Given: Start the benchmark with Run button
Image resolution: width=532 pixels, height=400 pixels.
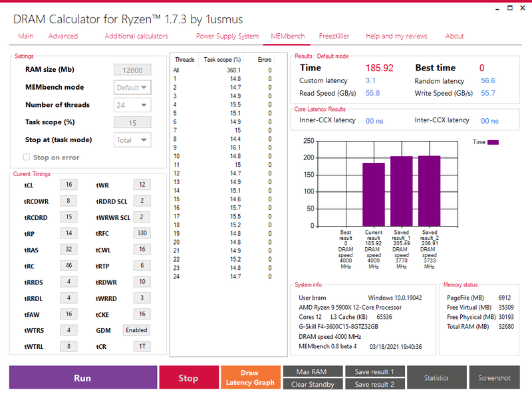Looking at the screenshot, I should (x=82, y=377).
